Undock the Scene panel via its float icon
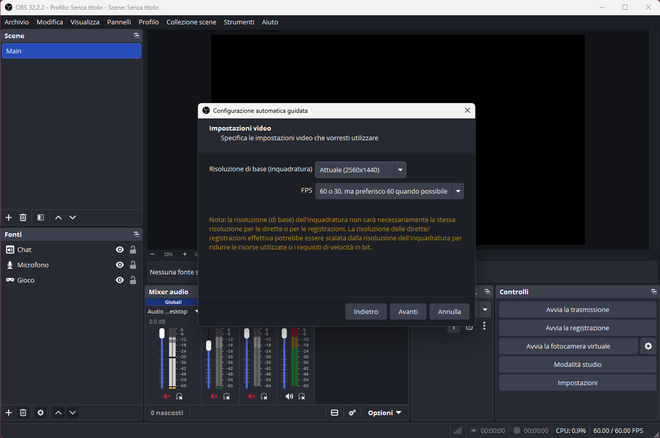The height and width of the screenshot is (438, 660). [136, 36]
